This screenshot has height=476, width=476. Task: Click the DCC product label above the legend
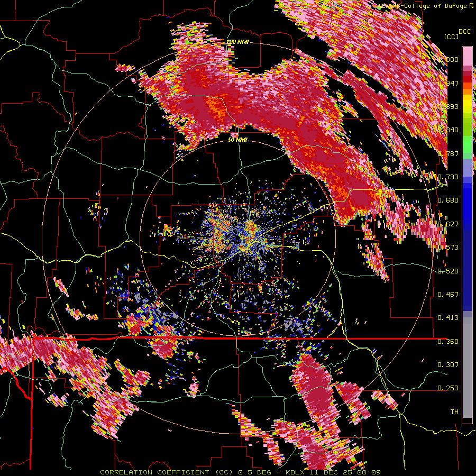point(464,32)
